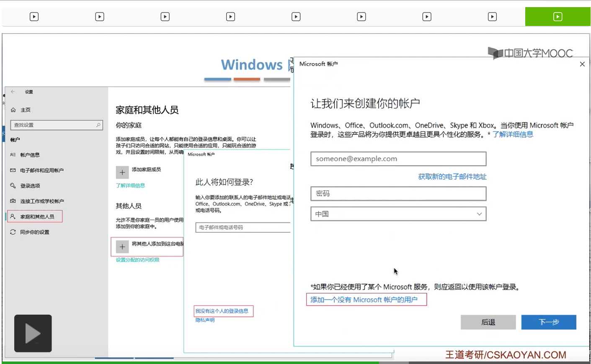Expand the 中国 country dropdown
Viewport: 591px width, 364px height.
(398, 214)
